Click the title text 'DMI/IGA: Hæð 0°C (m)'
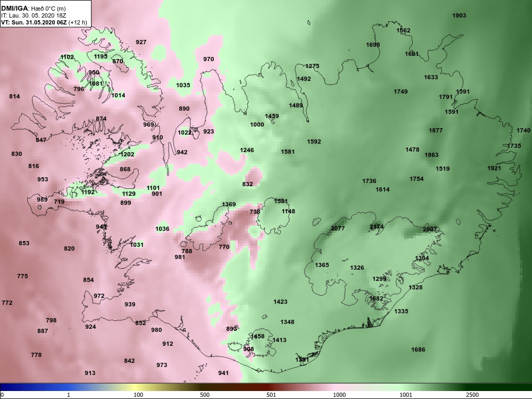 click(33, 9)
